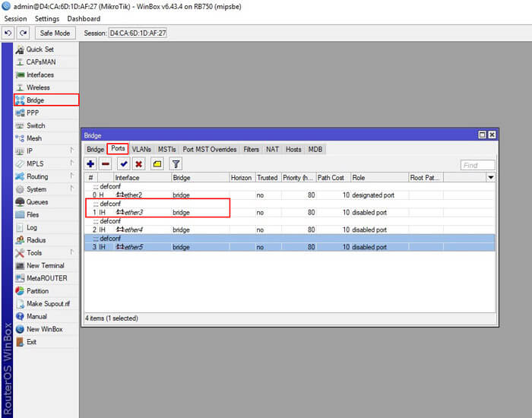Sort by Bridge column header
The height and width of the screenshot is (418, 532).
[200, 177]
